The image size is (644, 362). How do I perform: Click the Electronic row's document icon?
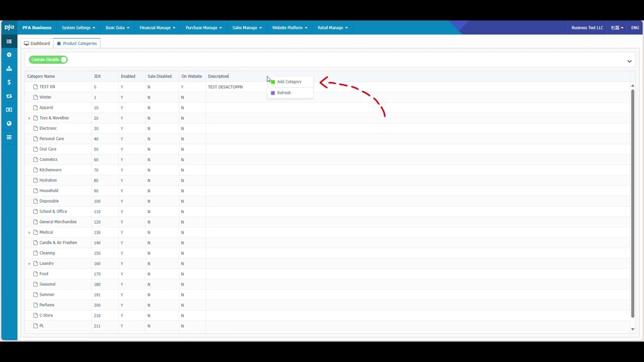36,128
